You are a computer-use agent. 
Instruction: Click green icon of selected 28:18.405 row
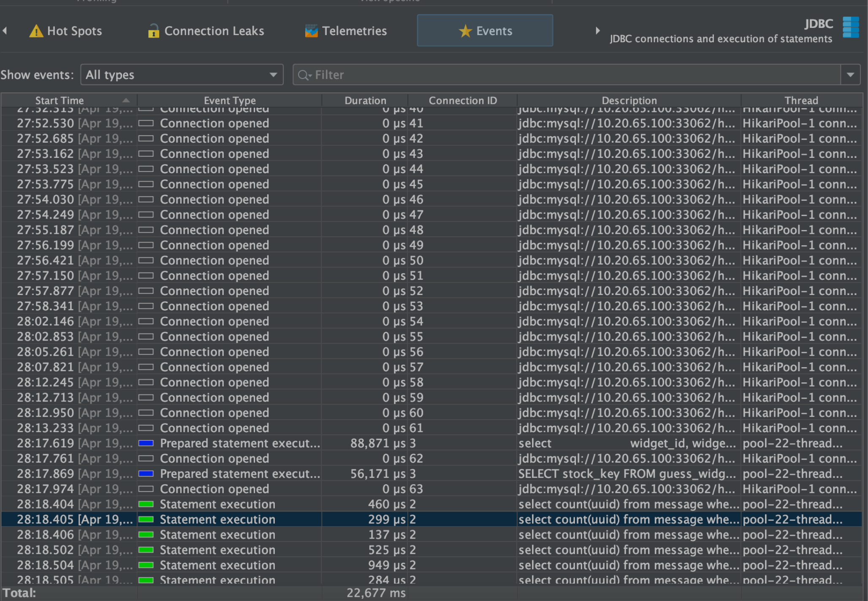[x=146, y=519]
